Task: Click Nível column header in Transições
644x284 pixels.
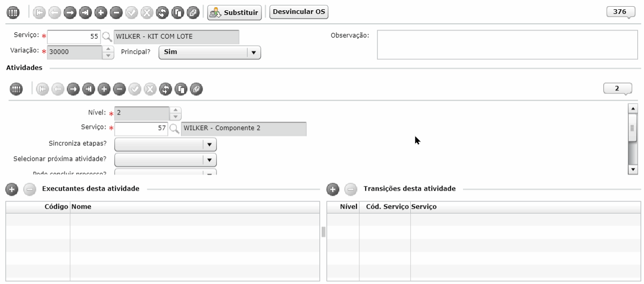Action: [x=343, y=206]
